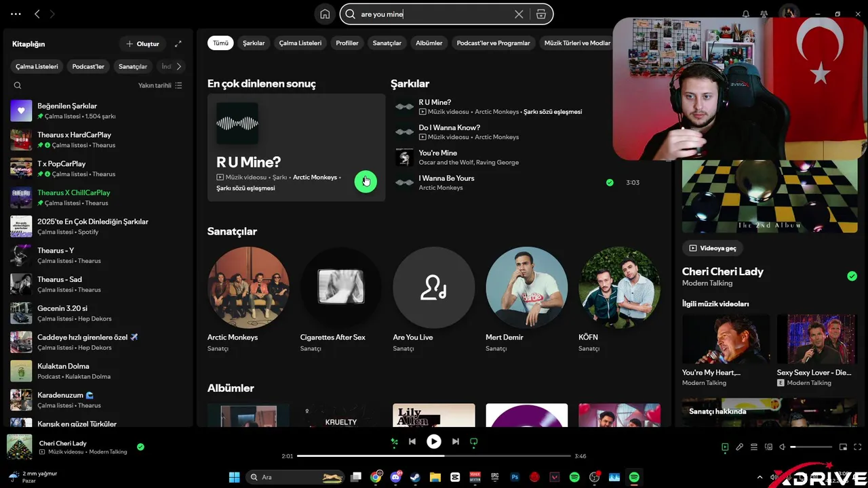Toggle the saved checkmark on 'I Wanna Be Yours'
The height and width of the screenshot is (488, 868).
coord(610,182)
